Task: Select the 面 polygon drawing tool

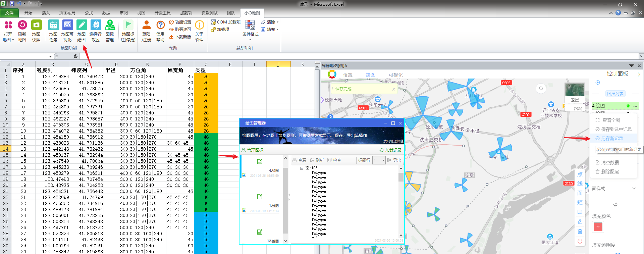Action: 580,193
